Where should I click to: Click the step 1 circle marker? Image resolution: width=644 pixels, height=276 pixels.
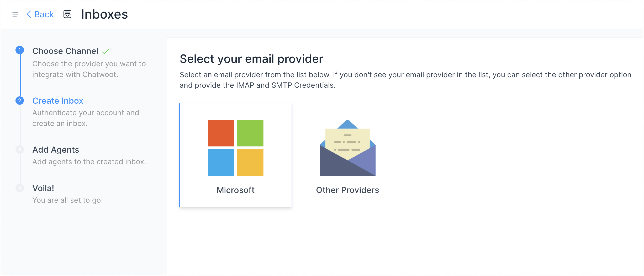click(x=20, y=50)
